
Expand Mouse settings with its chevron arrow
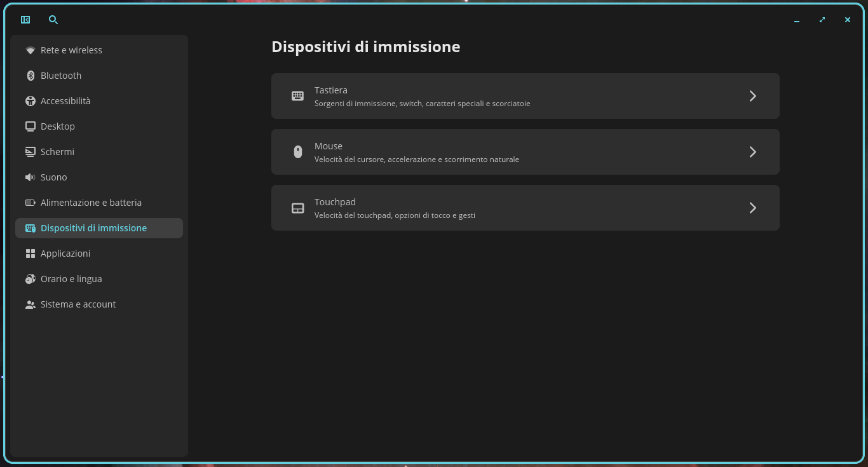pyautogui.click(x=752, y=152)
